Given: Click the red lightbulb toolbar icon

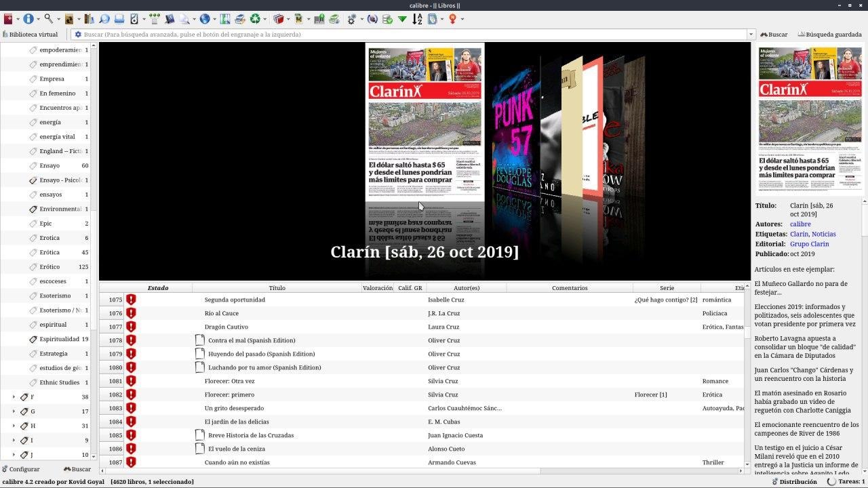Looking at the screenshot, I should tap(453, 19).
